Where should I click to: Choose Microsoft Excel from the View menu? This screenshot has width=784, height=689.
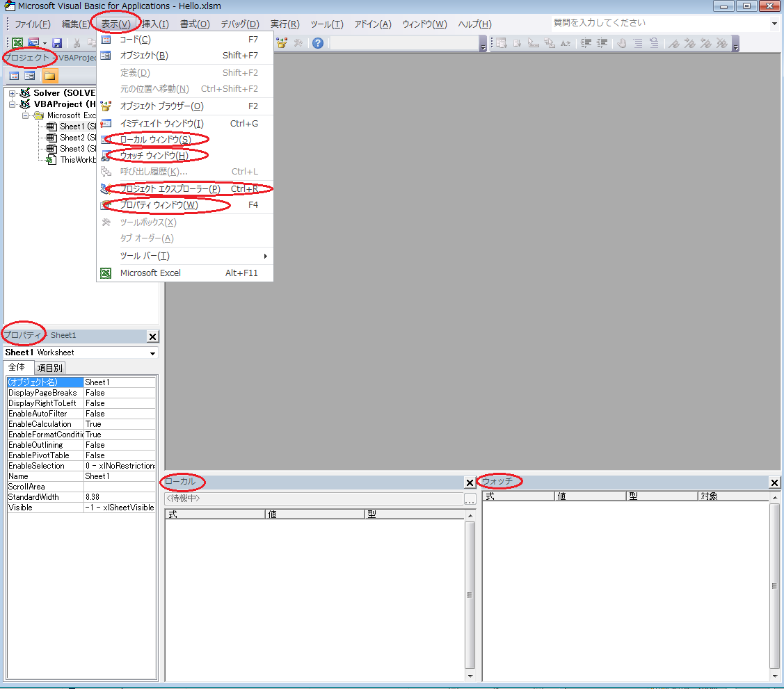pos(184,273)
